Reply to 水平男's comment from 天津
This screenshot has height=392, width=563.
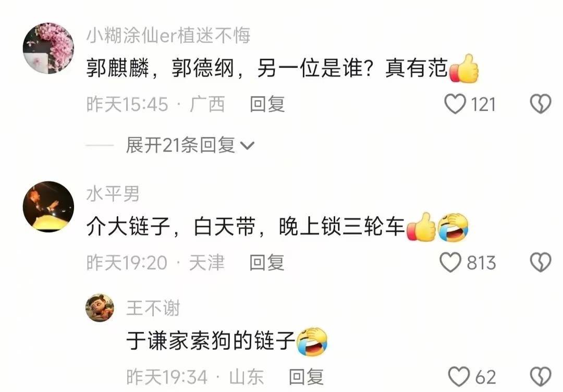pyautogui.click(x=267, y=262)
